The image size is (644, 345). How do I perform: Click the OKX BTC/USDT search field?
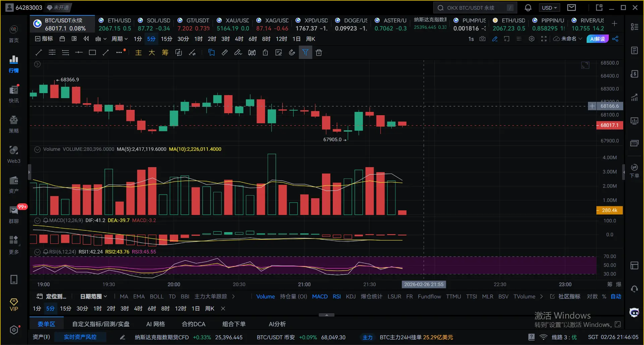[x=475, y=8]
